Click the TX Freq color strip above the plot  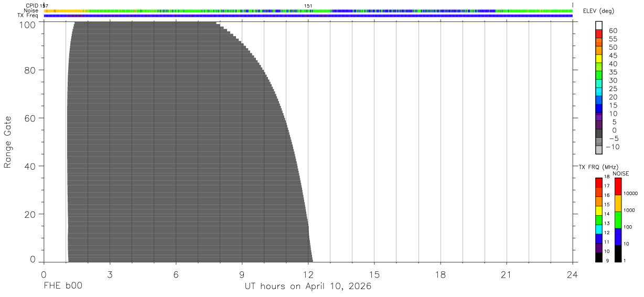pyautogui.click(x=308, y=16)
